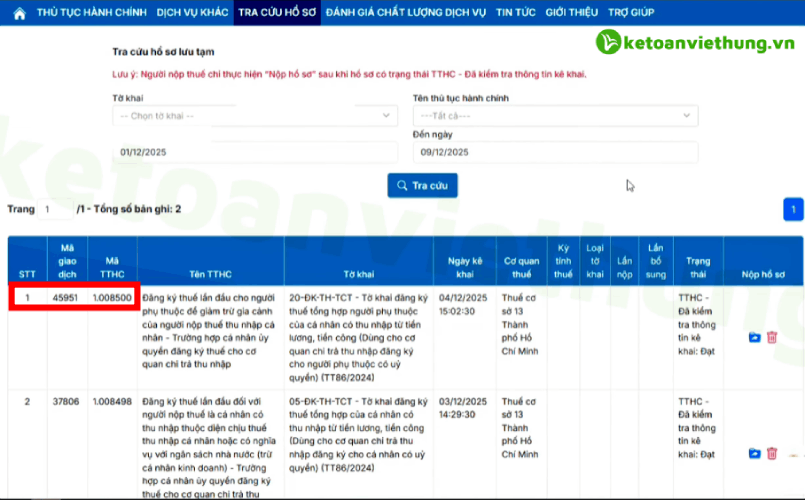Click the Loại tờ khai column header

[x=595, y=261]
